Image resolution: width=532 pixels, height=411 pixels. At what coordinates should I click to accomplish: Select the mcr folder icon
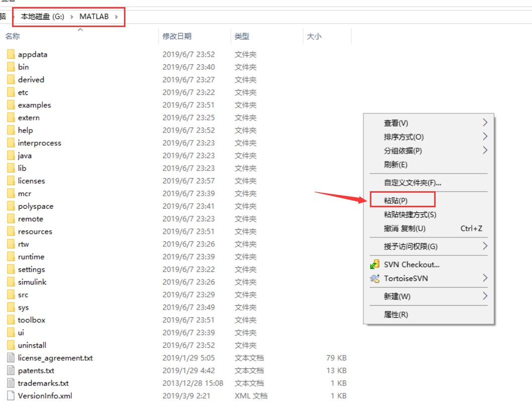[x=11, y=193]
